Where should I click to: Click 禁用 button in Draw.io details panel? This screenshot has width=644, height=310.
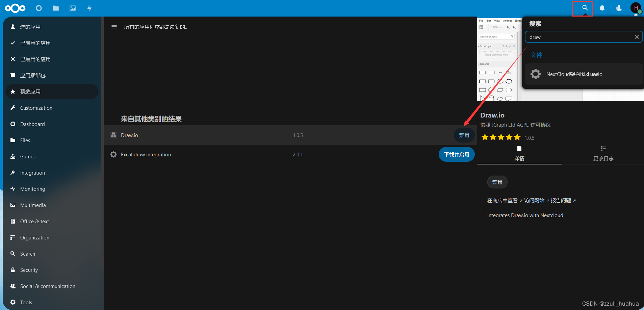(497, 182)
